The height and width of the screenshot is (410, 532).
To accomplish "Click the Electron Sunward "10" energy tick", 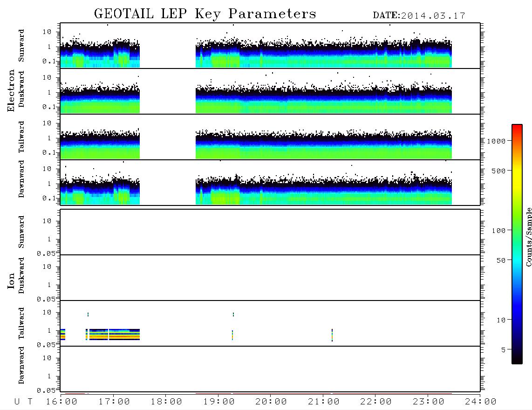I will pos(47,32).
